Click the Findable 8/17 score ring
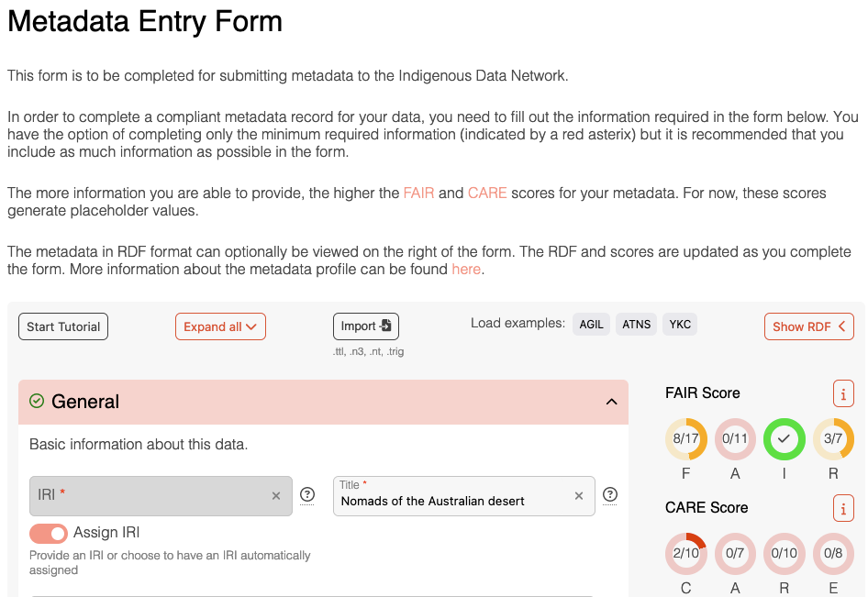 pyautogui.click(x=686, y=438)
